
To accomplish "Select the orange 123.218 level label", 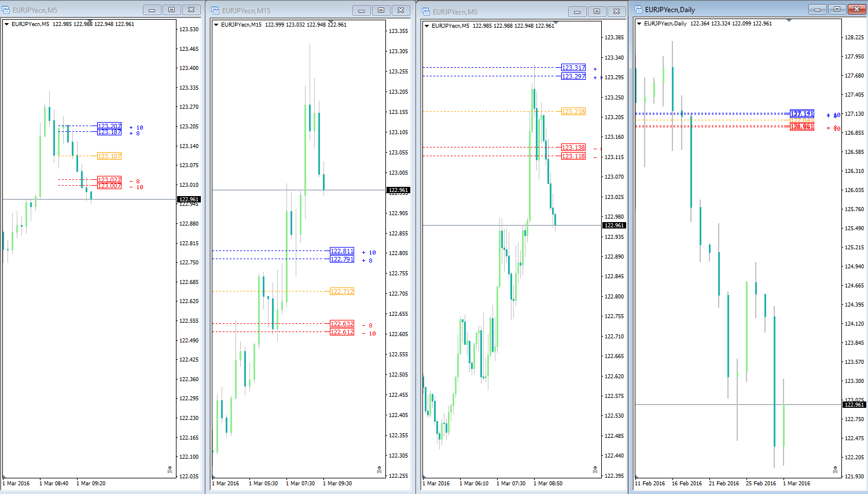I will pyautogui.click(x=573, y=112).
